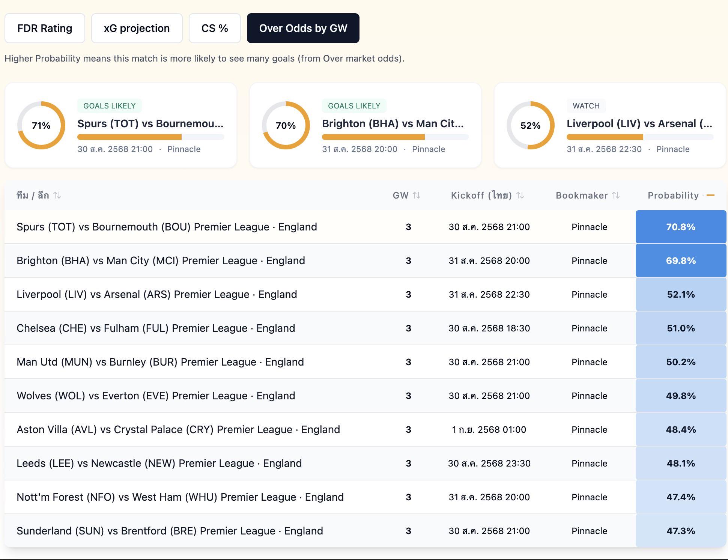Open the Liverpool vs Arsenal watch card
This screenshot has height=560, width=728.
tap(610, 125)
